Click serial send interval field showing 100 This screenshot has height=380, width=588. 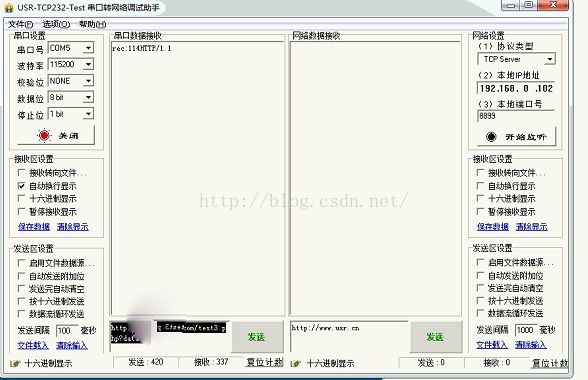[67, 330]
